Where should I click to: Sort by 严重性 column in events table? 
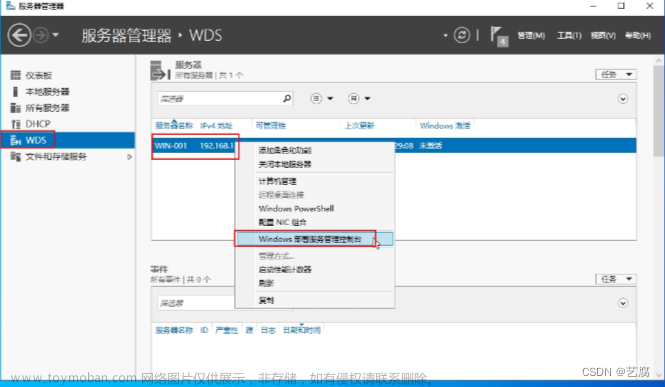tap(226, 330)
